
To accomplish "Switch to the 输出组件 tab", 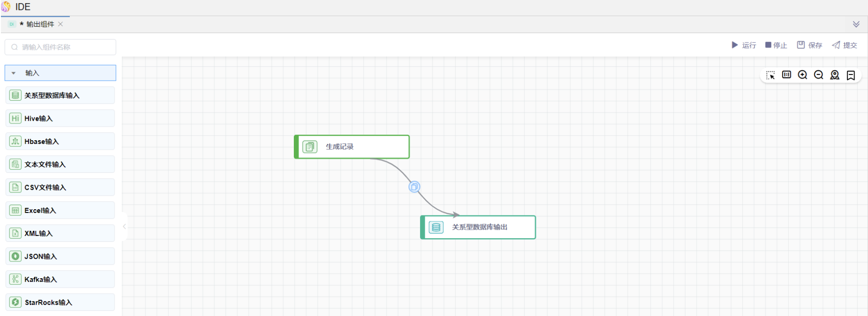I will [40, 24].
